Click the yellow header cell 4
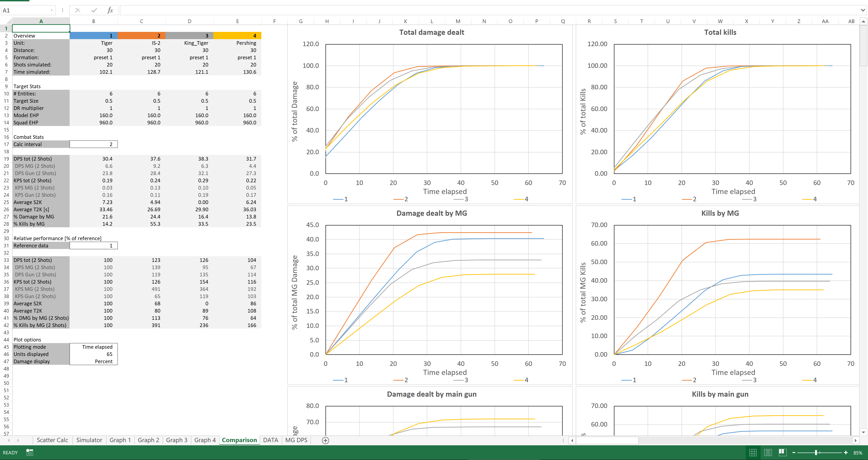 (x=238, y=36)
